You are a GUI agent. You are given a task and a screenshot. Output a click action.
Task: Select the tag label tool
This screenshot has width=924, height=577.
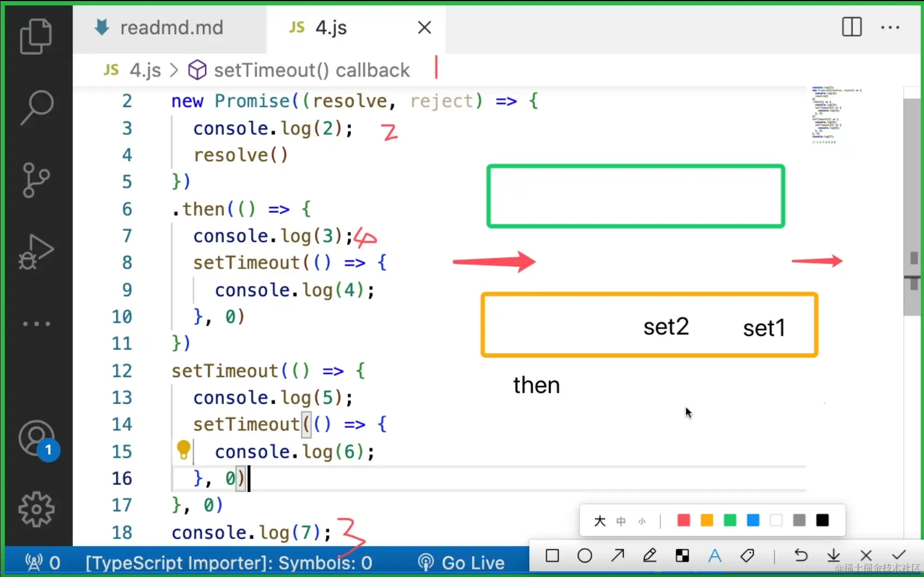point(747,556)
